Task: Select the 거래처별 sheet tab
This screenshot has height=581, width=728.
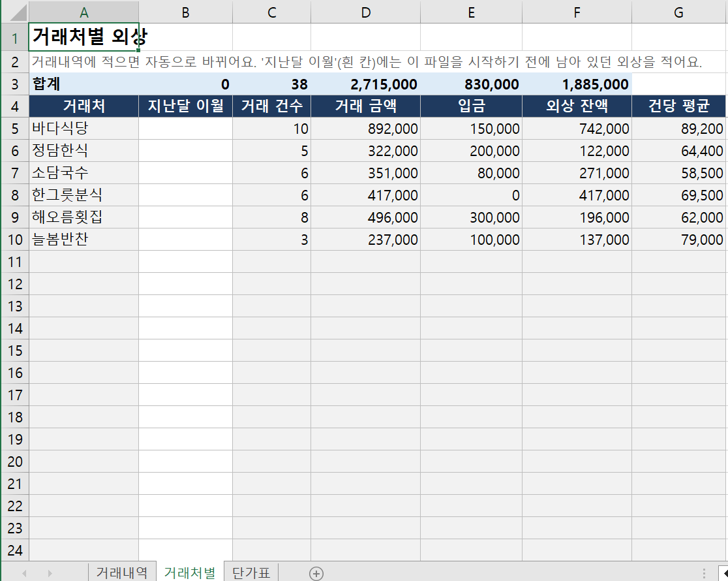Action: (x=190, y=573)
